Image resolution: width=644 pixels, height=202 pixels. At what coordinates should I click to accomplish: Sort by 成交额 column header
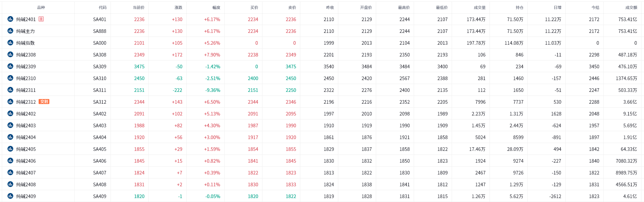pyautogui.click(x=631, y=8)
